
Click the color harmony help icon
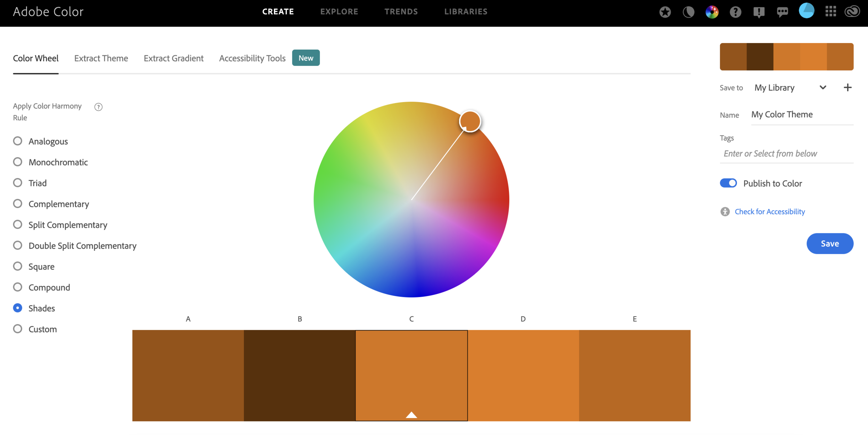(x=98, y=107)
